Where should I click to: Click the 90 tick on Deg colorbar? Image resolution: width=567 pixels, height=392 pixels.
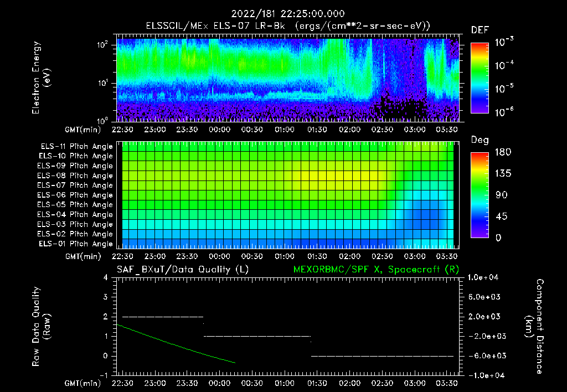click(x=502, y=195)
